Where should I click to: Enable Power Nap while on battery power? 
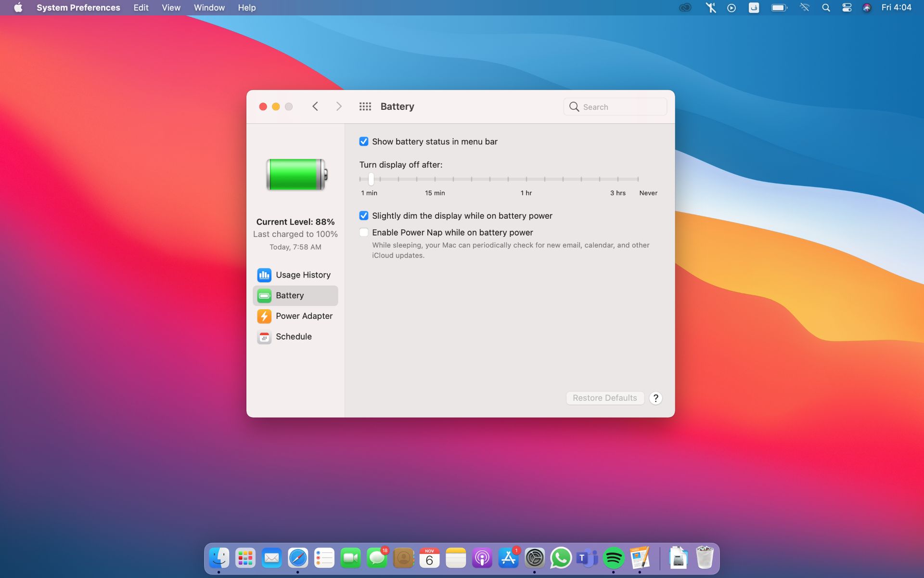(x=364, y=233)
